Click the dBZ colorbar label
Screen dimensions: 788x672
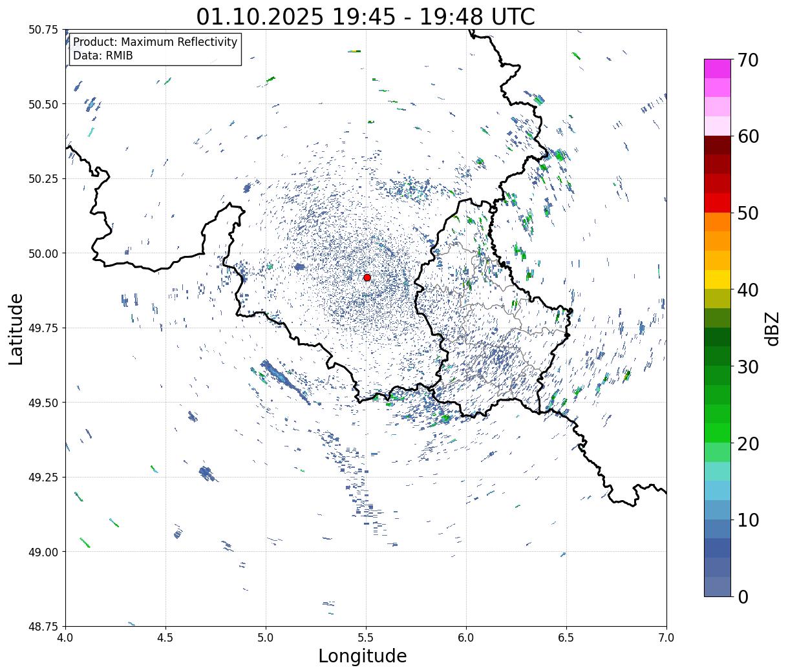(x=772, y=328)
